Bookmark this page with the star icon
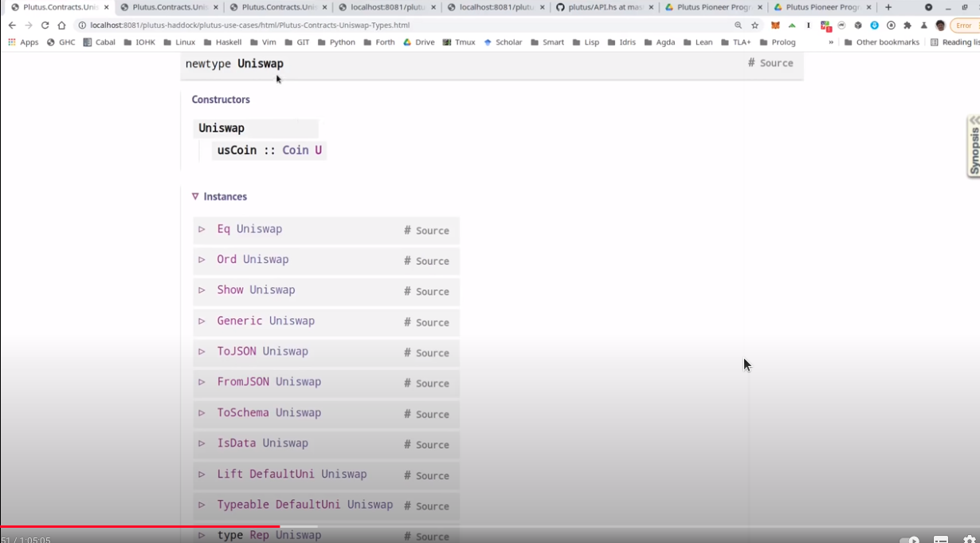Viewport: 980px width, 543px height. pos(755,26)
